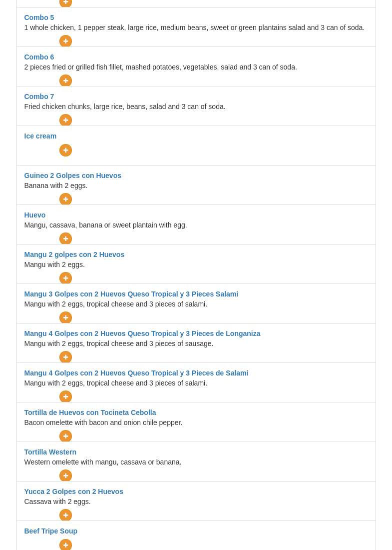Select the Combo 7 item title
The image size is (392, 550).
coord(39,96)
